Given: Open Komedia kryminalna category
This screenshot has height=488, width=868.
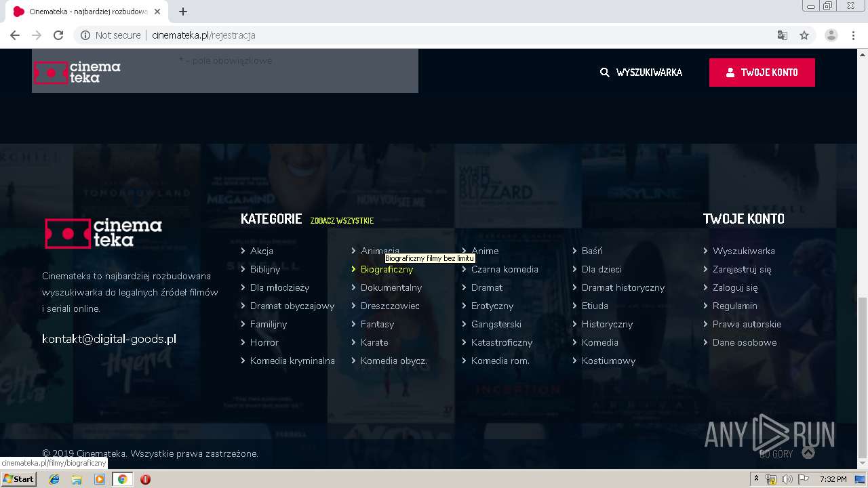Looking at the screenshot, I should click(x=292, y=361).
